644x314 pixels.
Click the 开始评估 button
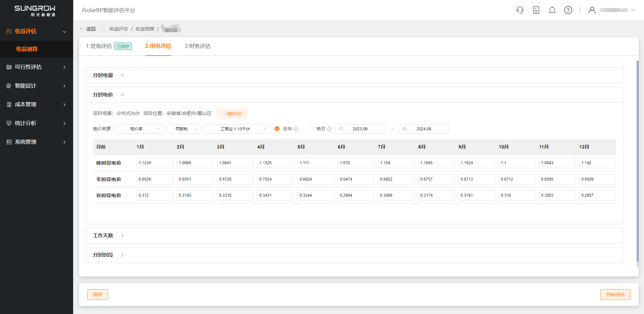coord(615,295)
